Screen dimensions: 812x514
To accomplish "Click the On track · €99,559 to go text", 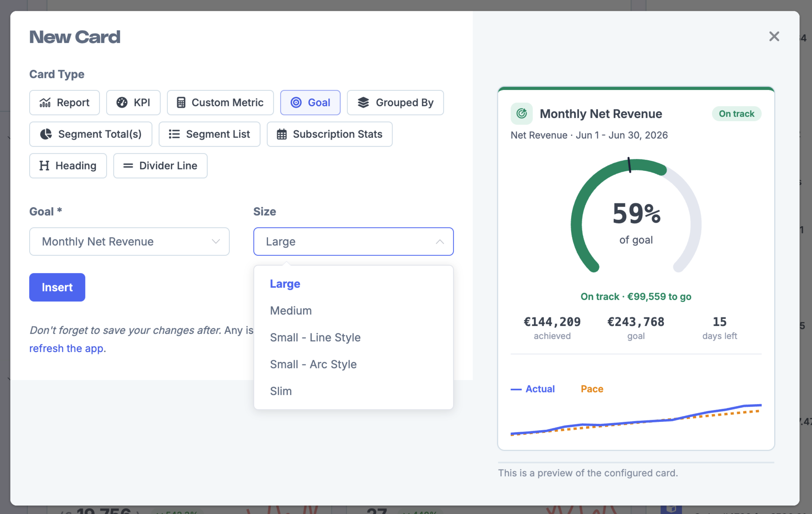I will 636,297.
